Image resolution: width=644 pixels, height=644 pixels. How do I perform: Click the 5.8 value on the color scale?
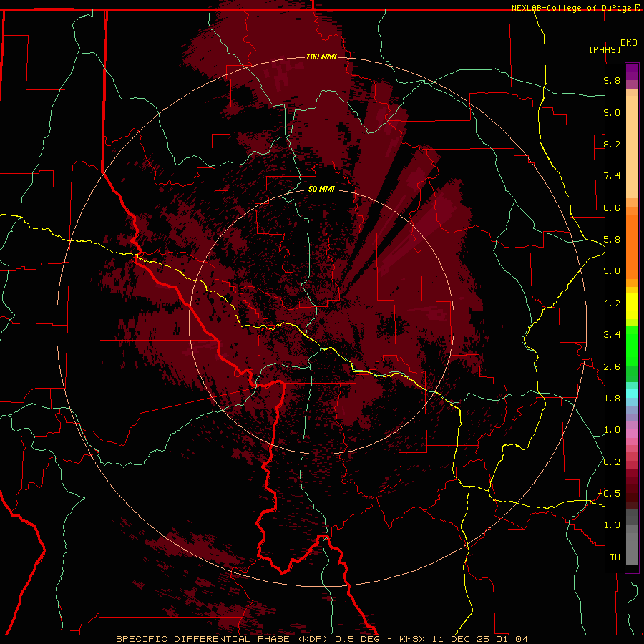click(x=612, y=240)
